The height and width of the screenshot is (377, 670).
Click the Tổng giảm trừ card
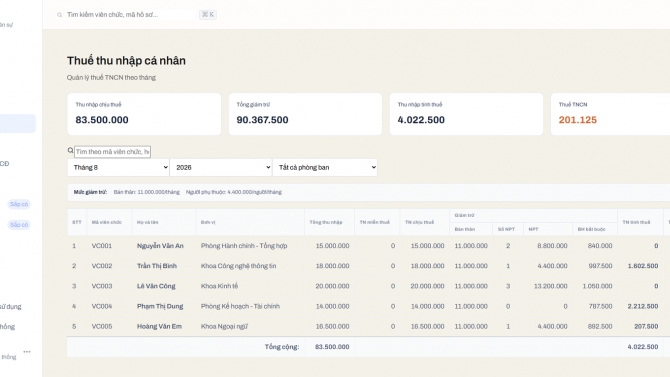[305, 114]
